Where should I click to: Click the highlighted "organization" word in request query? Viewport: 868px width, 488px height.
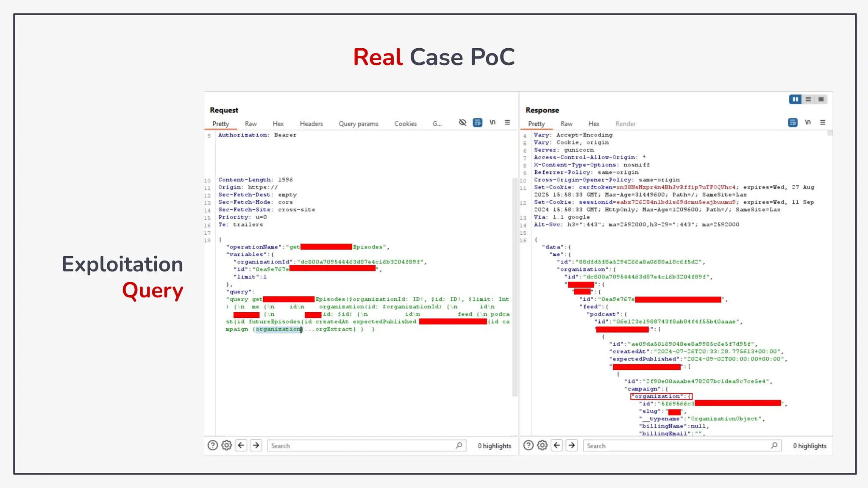[x=278, y=329]
